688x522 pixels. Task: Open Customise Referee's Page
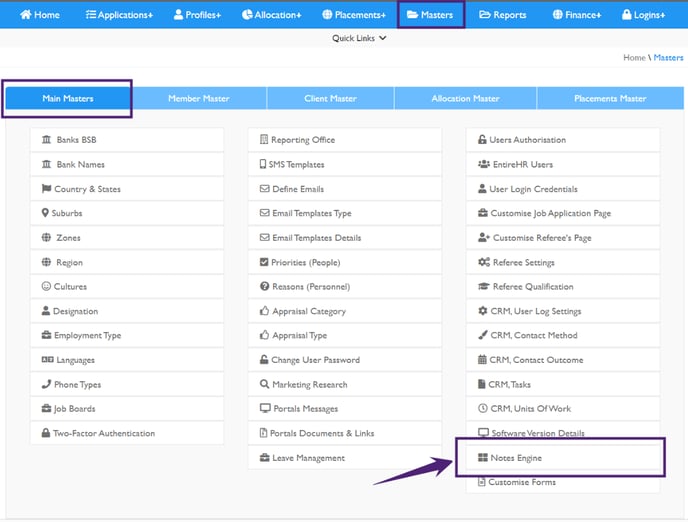563,237
